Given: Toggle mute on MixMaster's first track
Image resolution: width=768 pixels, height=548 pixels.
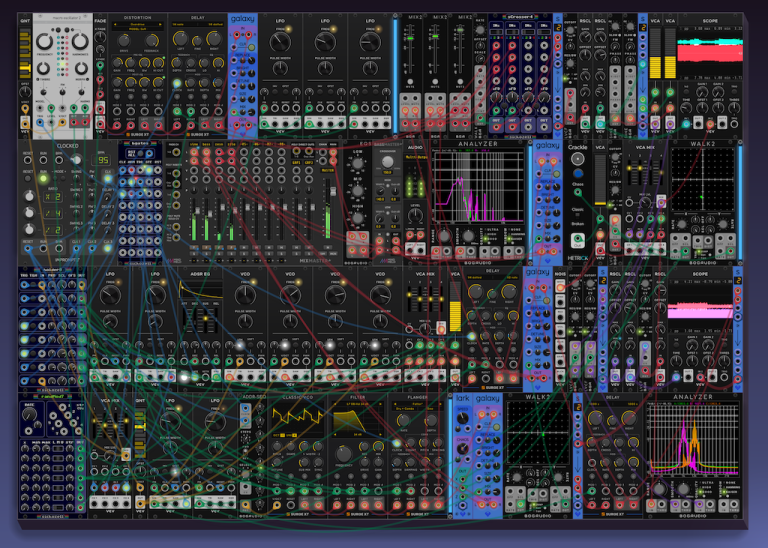Looking at the screenshot, I should [x=194, y=247].
